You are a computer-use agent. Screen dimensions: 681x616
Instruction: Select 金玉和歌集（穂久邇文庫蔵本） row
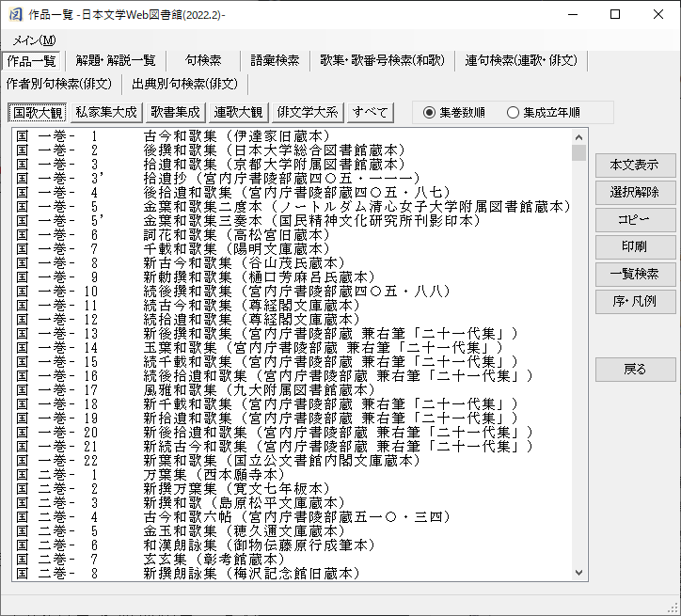point(292,531)
